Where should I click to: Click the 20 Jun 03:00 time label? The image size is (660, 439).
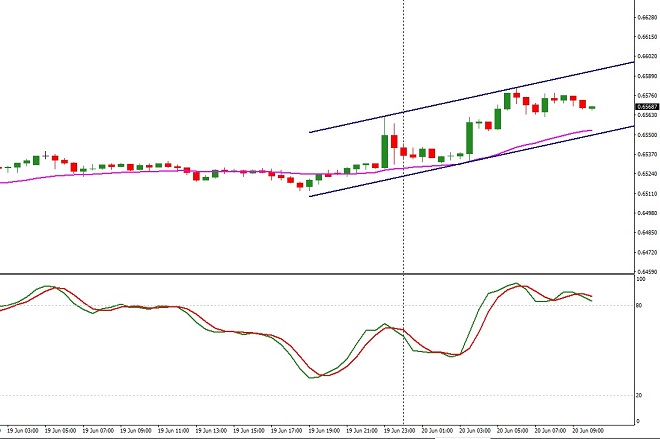pos(475,431)
